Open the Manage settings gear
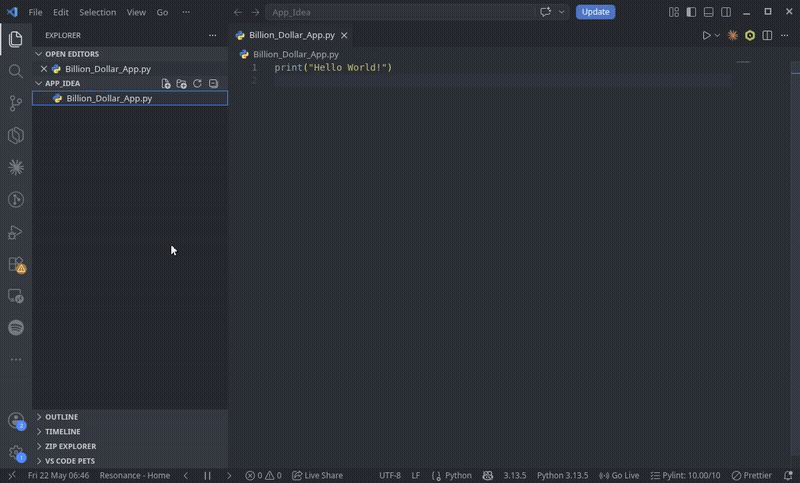The width and height of the screenshot is (800, 483). (x=16, y=453)
